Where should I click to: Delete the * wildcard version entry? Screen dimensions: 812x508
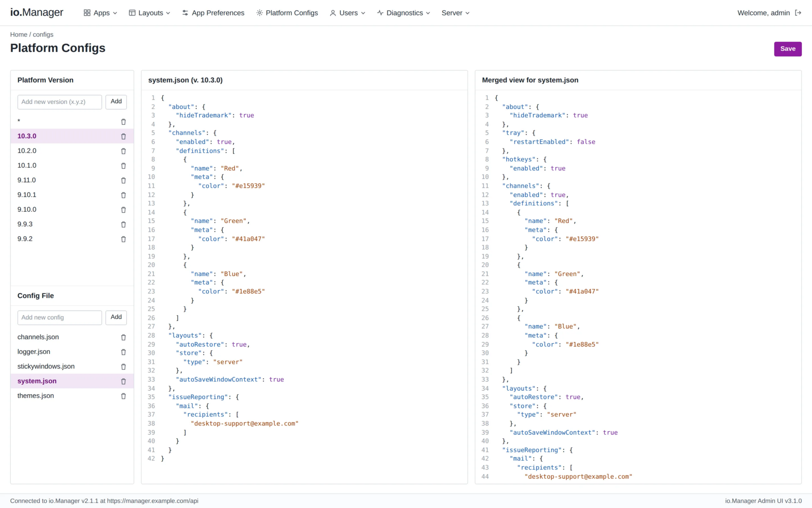(123, 122)
